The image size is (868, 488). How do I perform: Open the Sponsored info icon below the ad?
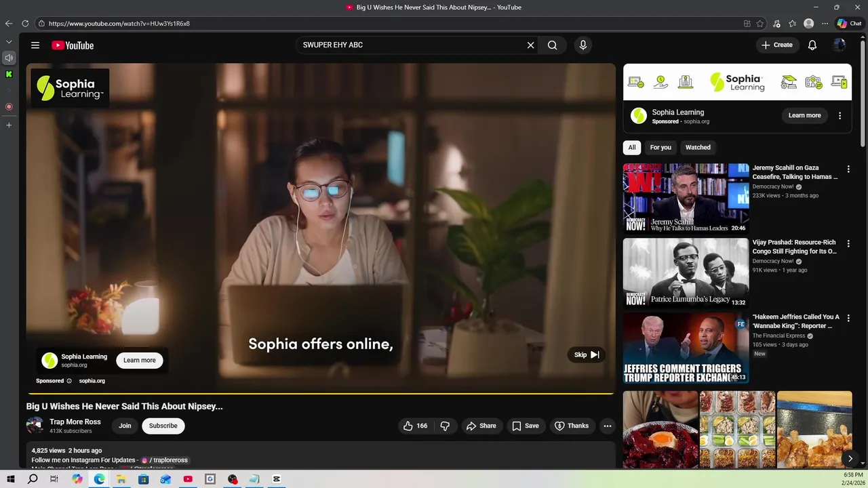(x=68, y=381)
